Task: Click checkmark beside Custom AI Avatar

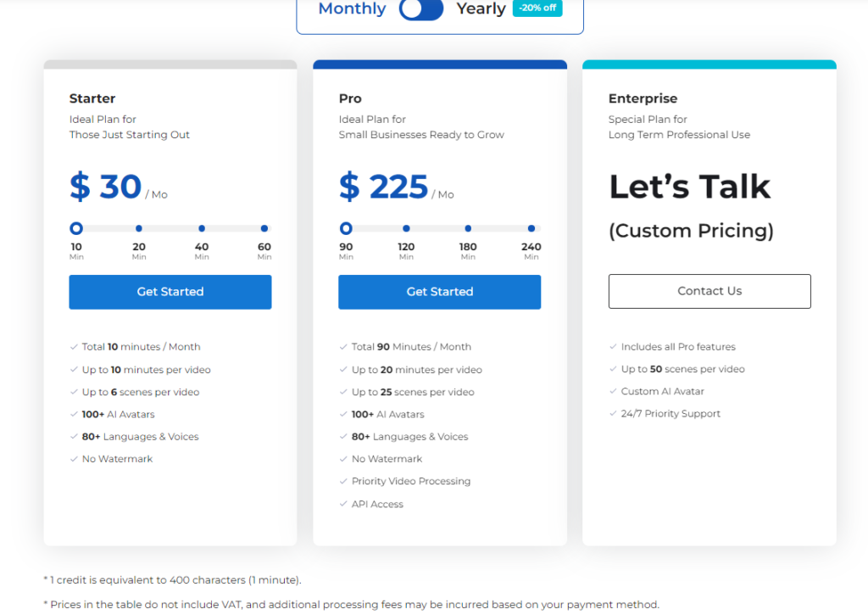Action: coord(613,391)
